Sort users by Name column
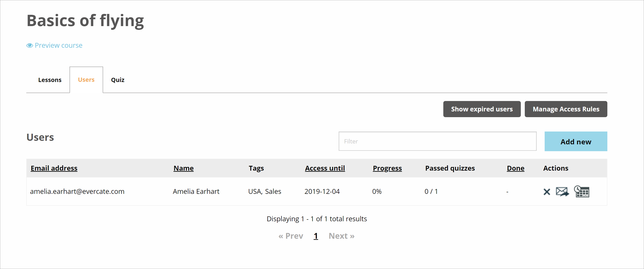 click(183, 168)
